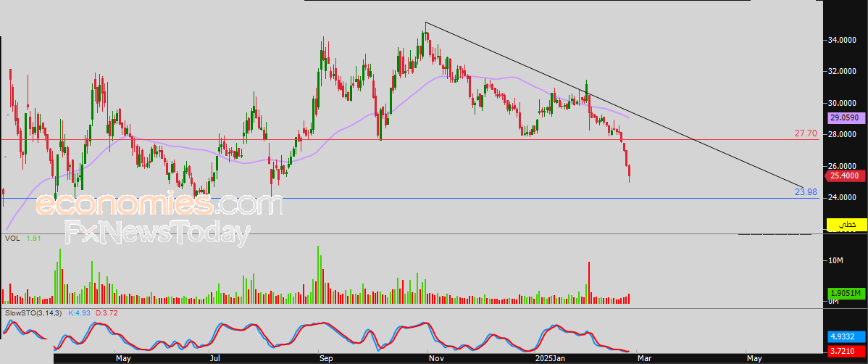Click the 29.0590 moving average price tag
The width and height of the screenshot is (868, 364).
click(x=846, y=117)
